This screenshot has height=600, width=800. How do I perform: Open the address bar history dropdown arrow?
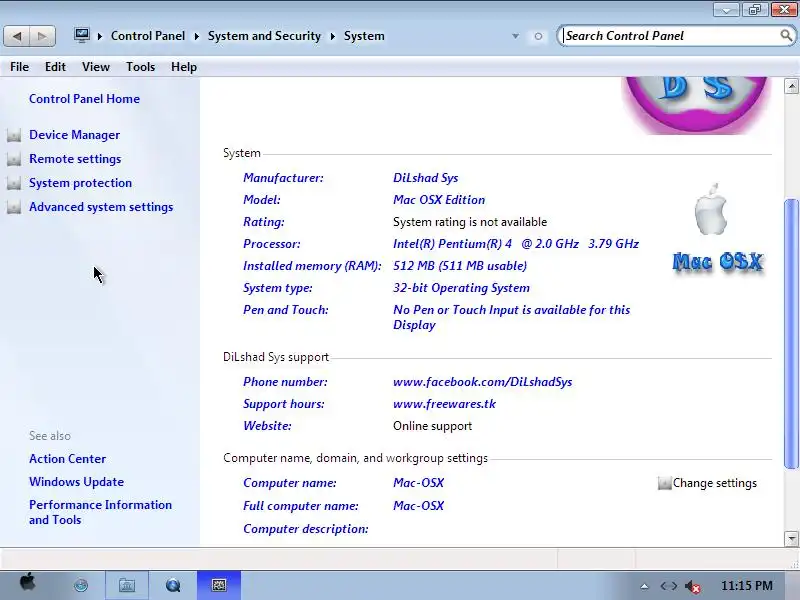click(x=515, y=36)
